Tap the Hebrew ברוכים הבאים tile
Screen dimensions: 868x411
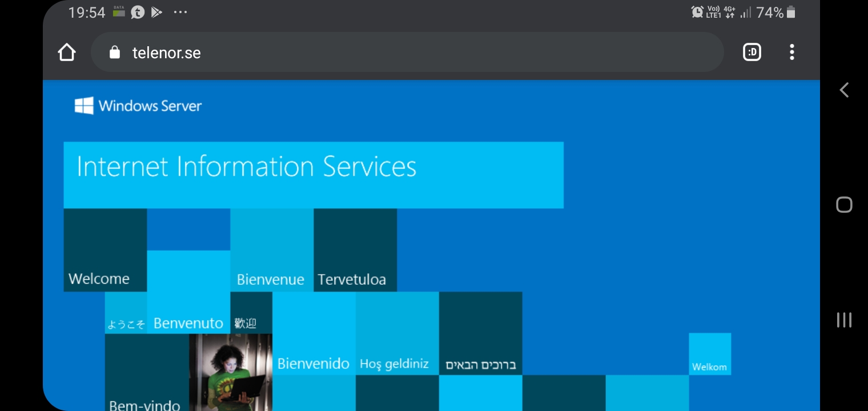point(481,333)
